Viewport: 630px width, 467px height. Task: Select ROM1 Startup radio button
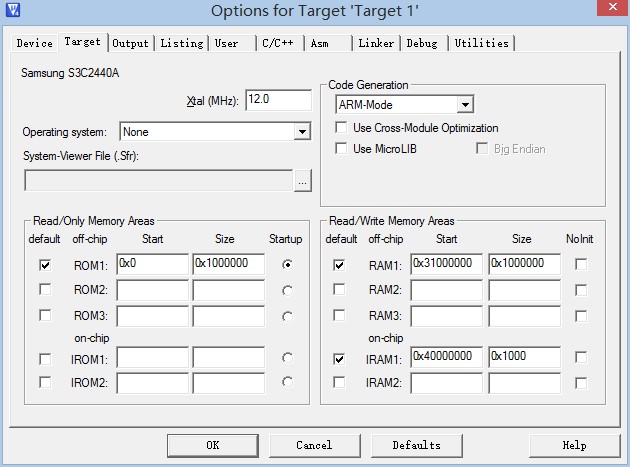coord(287,265)
